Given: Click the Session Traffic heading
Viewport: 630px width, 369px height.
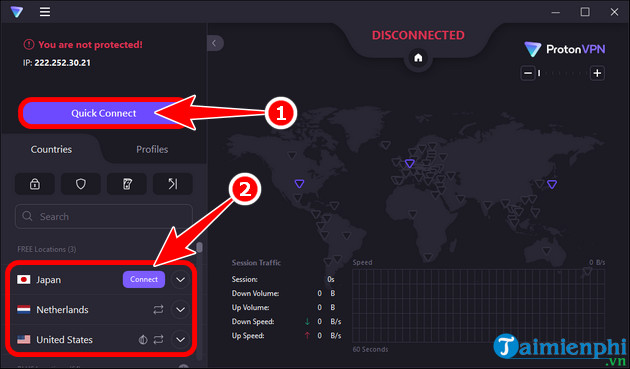Looking at the screenshot, I should [256, 263].
